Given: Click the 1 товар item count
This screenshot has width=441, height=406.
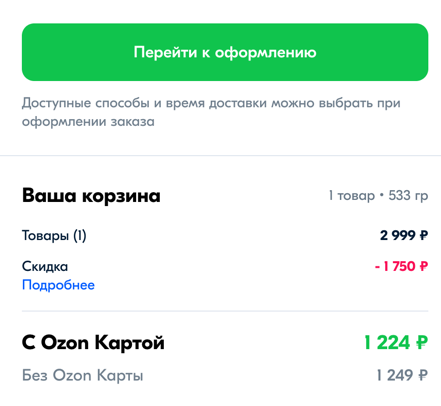Looking at the screenshot, I should [352, 195].
